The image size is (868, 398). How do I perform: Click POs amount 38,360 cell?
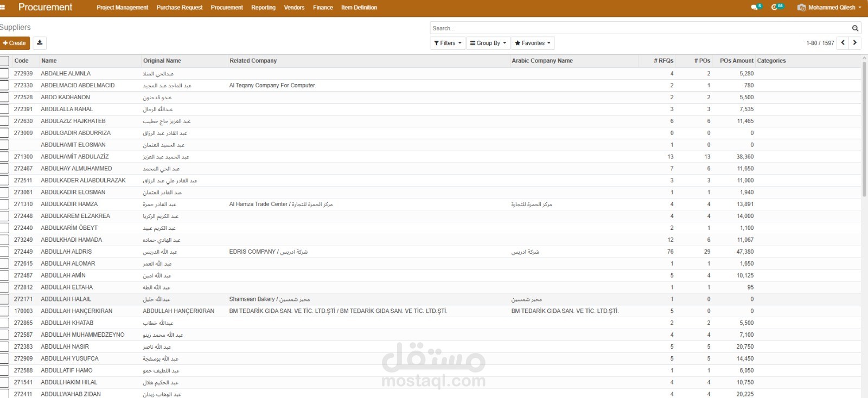tap(745, 157)
